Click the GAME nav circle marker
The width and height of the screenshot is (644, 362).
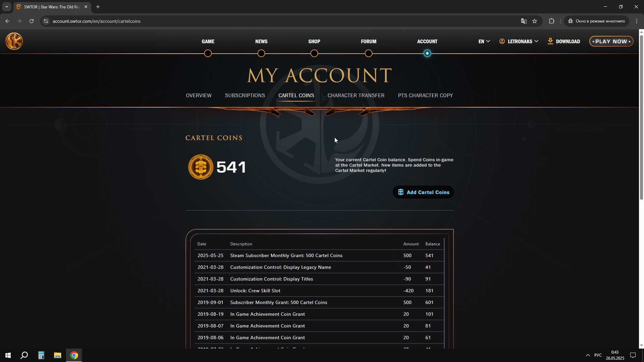[208, 53]
